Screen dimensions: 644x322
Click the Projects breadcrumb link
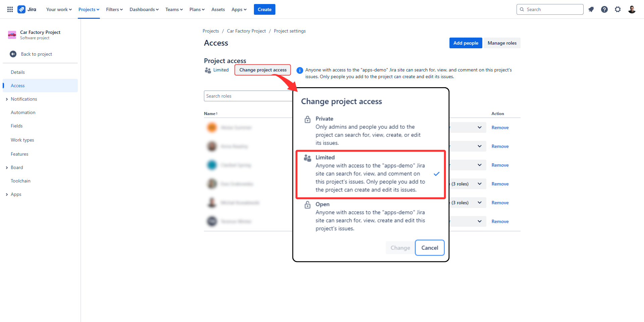click(211, 31)
